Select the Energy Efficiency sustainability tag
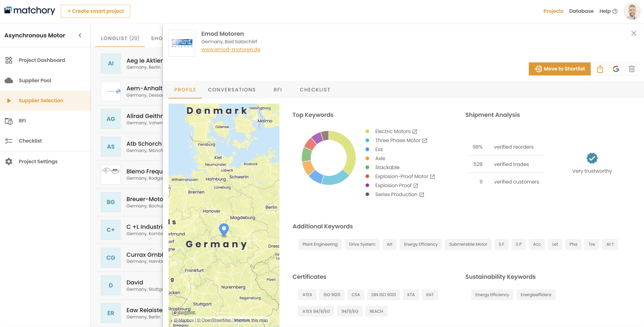The width and height of the screenshot is (644, 327). click(492, 295)
